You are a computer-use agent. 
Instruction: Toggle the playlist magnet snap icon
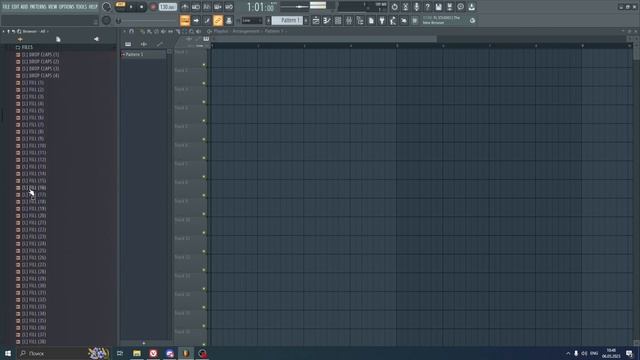131,31
